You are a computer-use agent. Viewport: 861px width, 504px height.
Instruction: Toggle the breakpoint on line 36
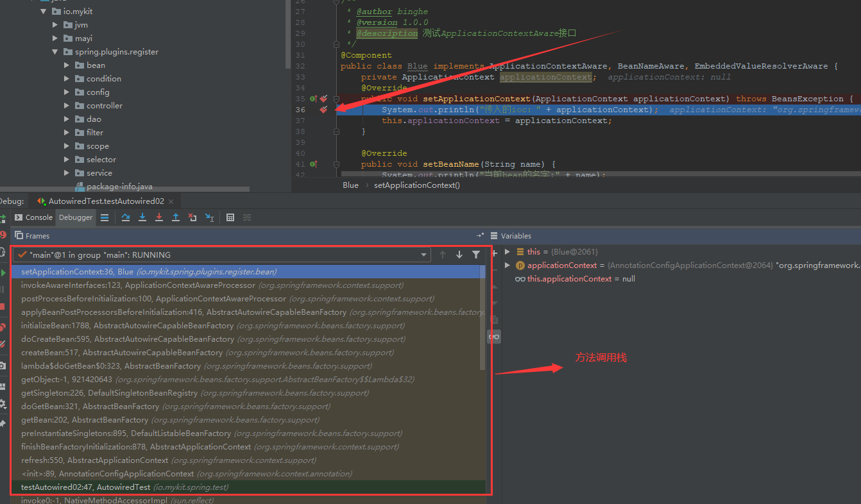pos(324,110)
